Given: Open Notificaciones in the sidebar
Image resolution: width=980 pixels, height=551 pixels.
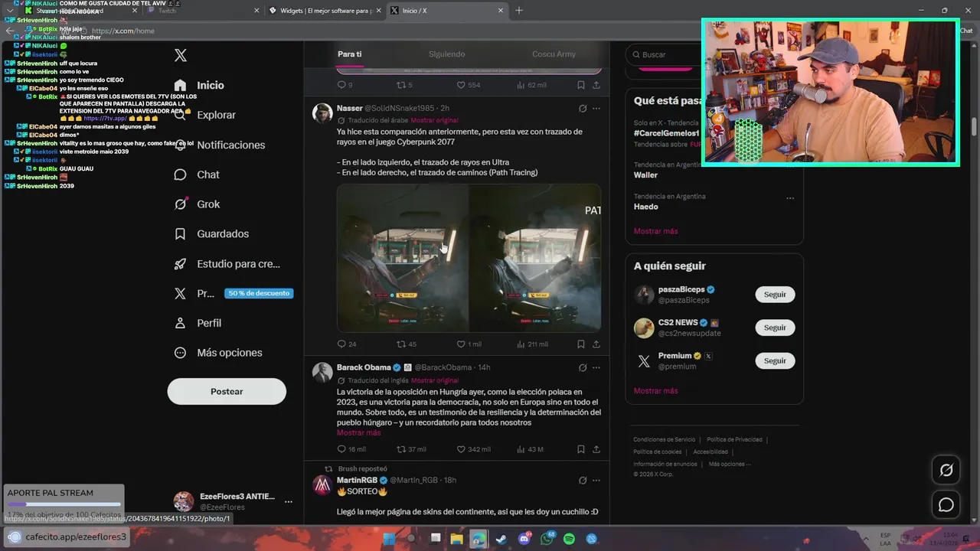Looking at the screenshot, I should click(x=220, y=145).
